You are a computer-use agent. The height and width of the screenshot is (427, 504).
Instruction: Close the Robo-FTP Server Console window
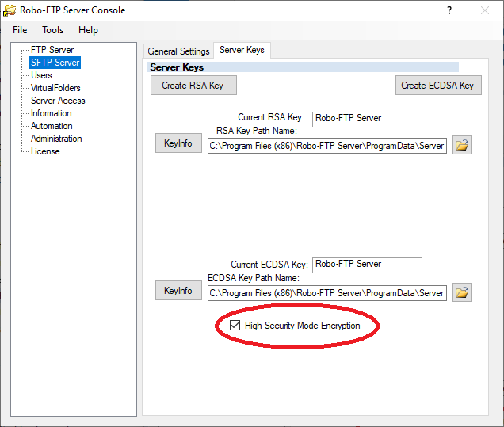[485, 10]
